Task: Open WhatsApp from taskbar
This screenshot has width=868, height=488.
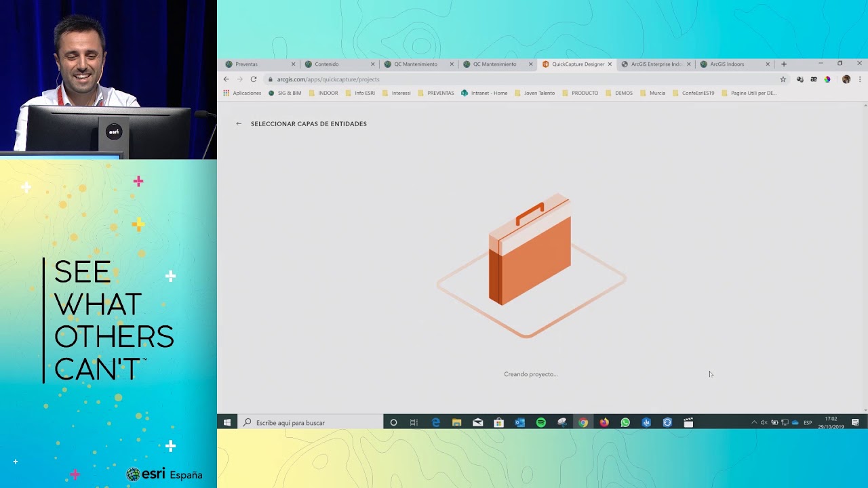Action: [625, 422]
